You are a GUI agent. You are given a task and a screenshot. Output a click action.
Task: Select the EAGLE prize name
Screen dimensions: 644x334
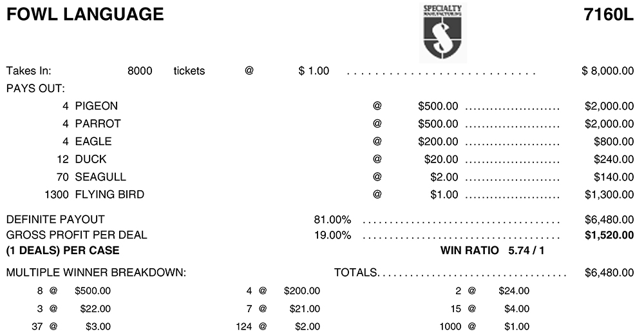click(x=93, y=141)
